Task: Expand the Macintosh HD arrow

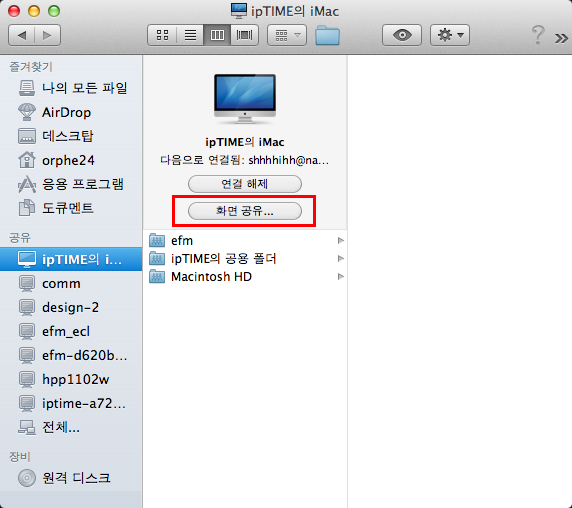Action: (341, 277)
